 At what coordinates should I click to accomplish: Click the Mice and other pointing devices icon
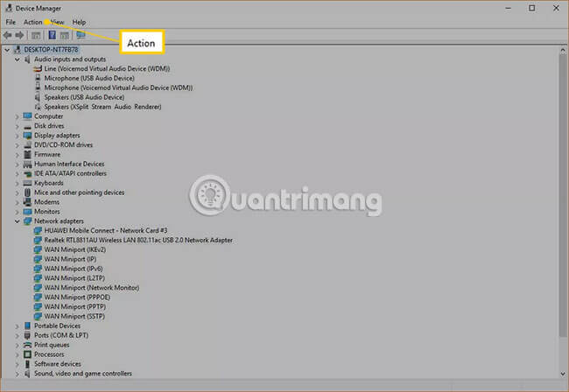(27, 192)
